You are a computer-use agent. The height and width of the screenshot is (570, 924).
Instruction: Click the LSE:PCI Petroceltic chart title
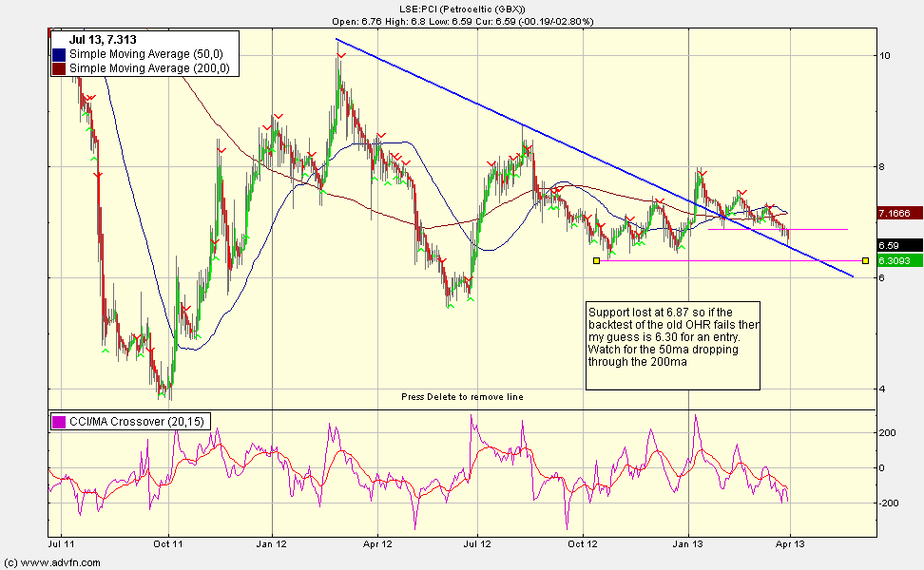462,9
